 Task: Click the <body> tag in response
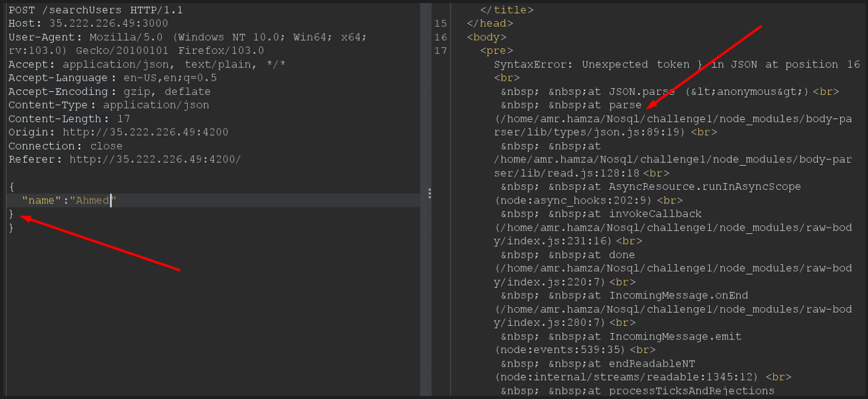pyautogui.click(x=486, y=37)
